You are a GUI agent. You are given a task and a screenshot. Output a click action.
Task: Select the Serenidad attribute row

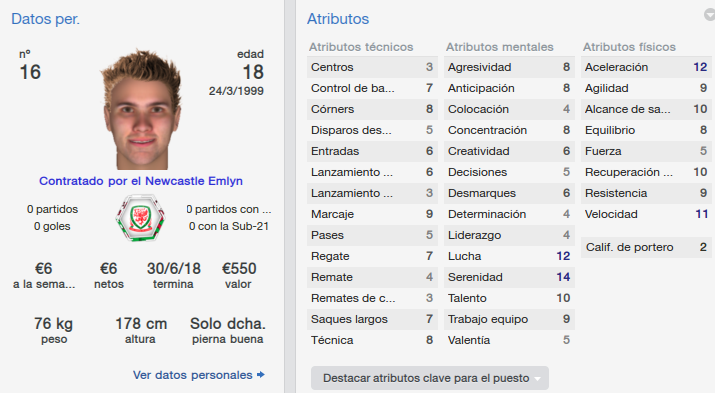tap(509, 277)
